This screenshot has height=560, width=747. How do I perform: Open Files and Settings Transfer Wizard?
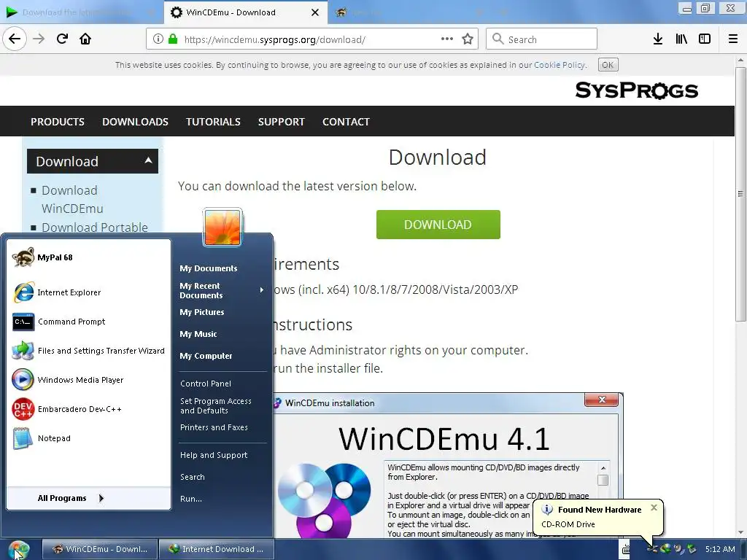click(88, 351)
